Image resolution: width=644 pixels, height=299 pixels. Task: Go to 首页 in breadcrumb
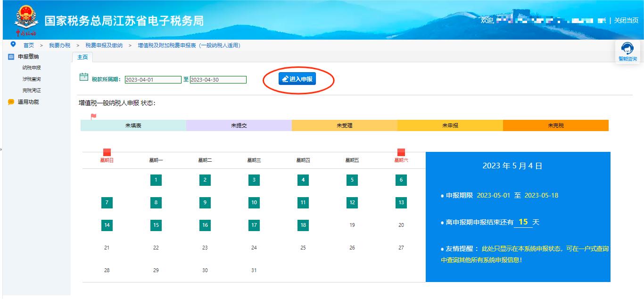[29, 45]
